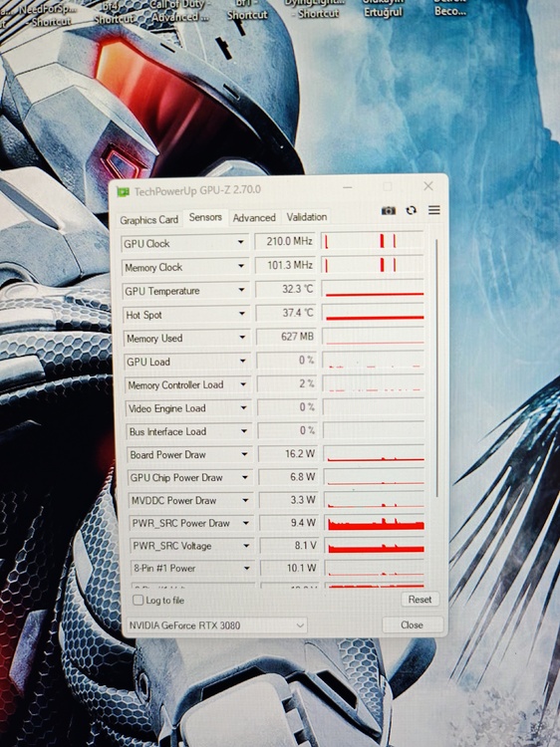Screen dimensions: 560x747
Task: Open the bf4 desktop shortcut
Action: pos(114,14)
